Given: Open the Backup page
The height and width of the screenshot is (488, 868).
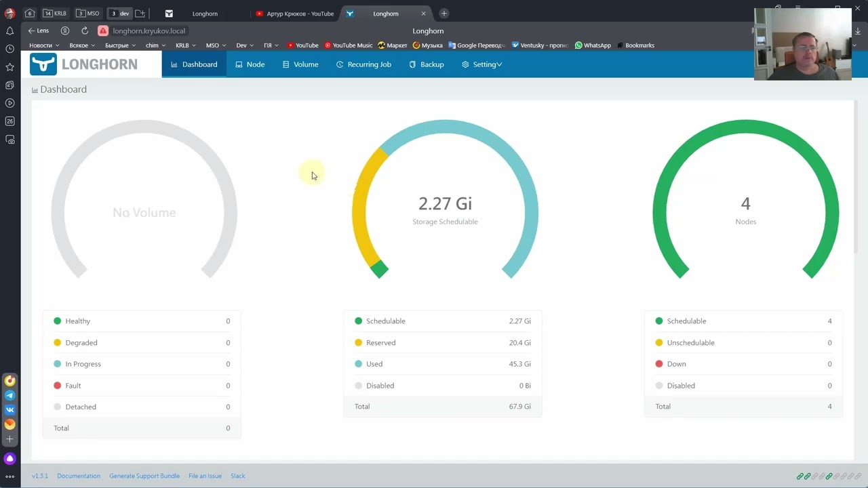Looking at the screenshot, I should (427, 64).
